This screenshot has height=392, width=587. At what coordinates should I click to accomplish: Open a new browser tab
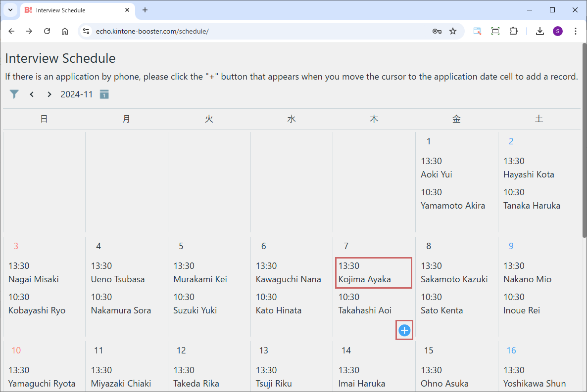tap(145, 10)
